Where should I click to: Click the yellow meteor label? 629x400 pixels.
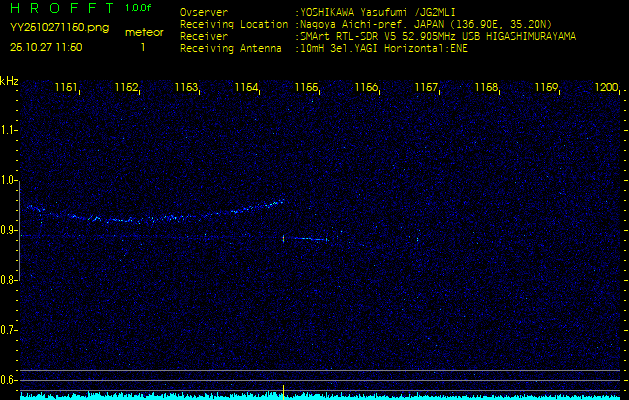click(143, 32)
